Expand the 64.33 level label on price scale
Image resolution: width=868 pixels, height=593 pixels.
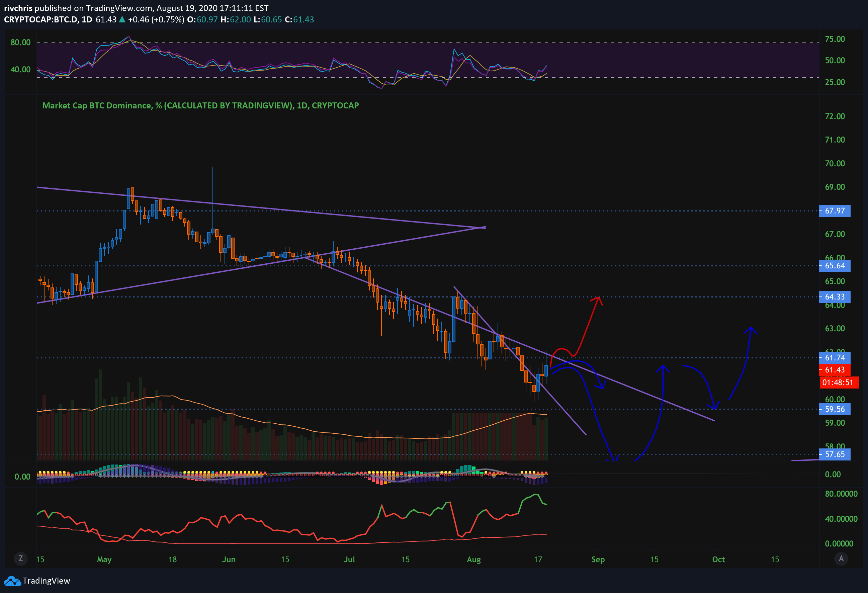click(x=835, y=297)
